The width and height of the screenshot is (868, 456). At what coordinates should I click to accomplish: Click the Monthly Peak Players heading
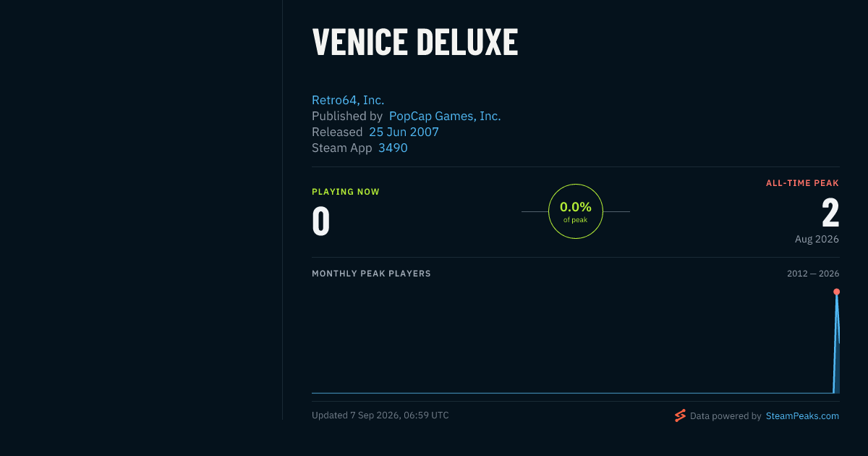click(x=371, y=274)
